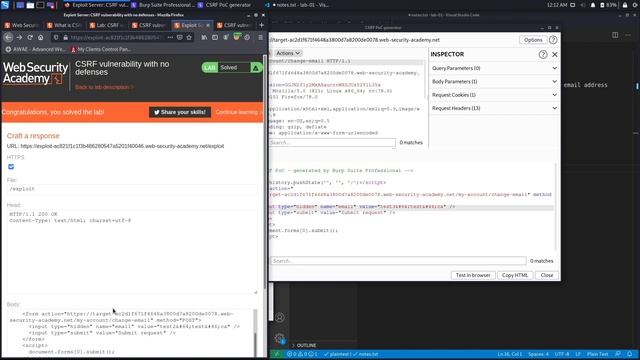Open the terminal launcher in top panel
640x360 pixels.
tap(40, 5)
